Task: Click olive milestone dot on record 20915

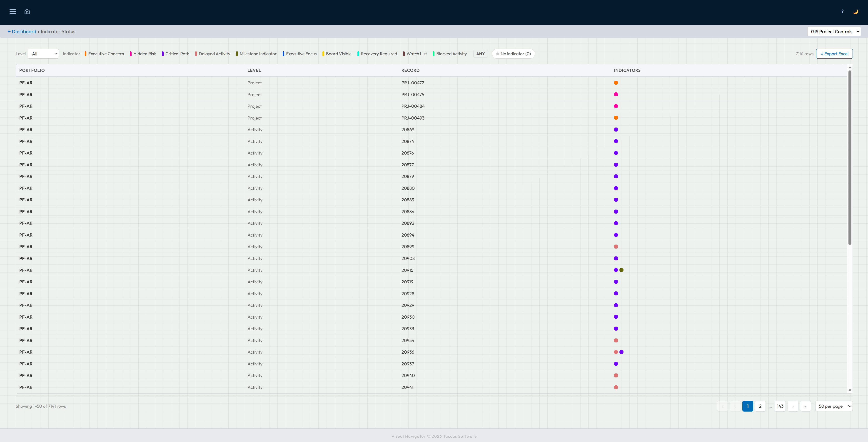Action: 621,270
